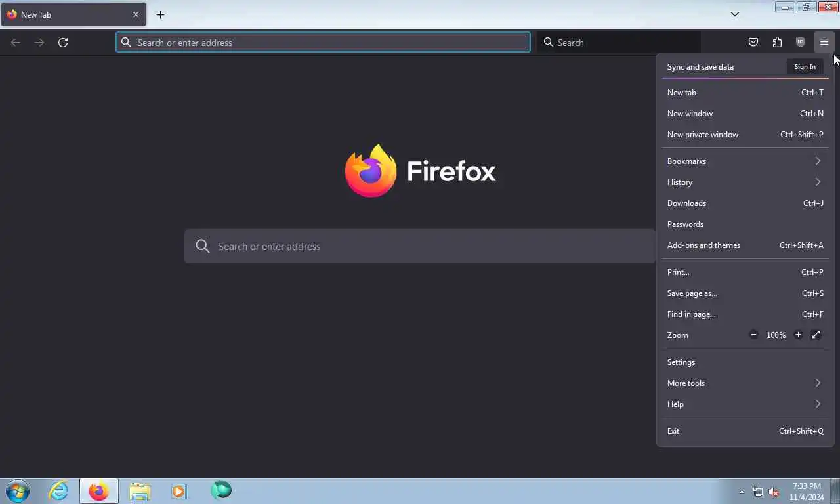Open File Explorer from taskbar

[140, 491]
